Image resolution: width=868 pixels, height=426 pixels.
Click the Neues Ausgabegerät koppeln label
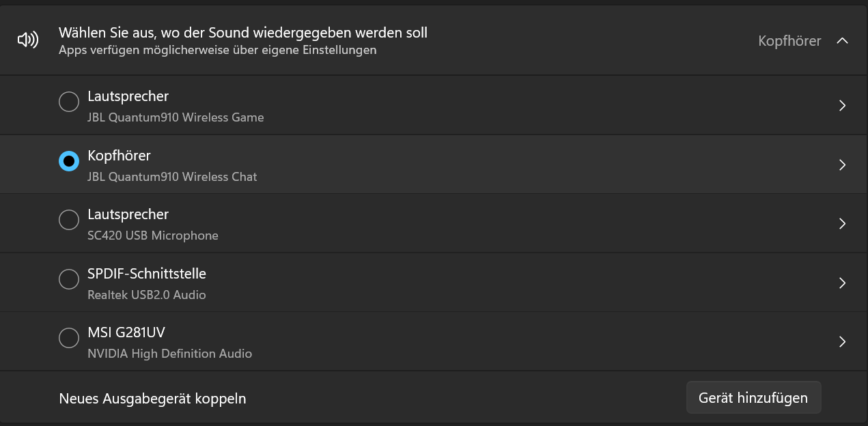(152, 399)
